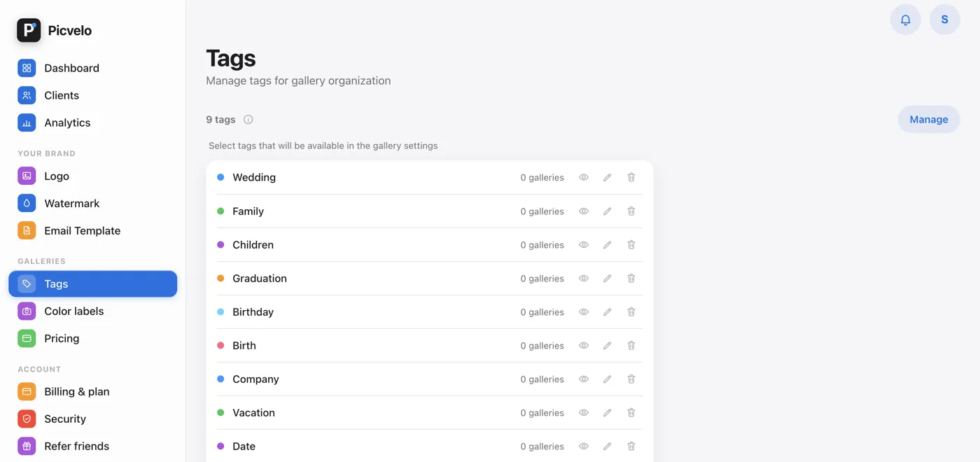Edit the Graduation tag with pencil icon
The height and width of the screenshot is (462, 980).
coord(608,279)
